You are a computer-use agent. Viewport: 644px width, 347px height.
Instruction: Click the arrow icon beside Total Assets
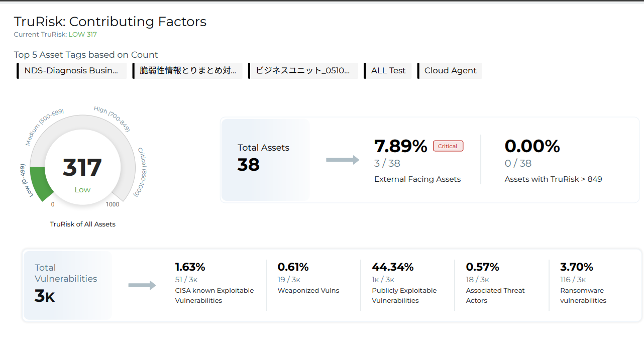343,160
